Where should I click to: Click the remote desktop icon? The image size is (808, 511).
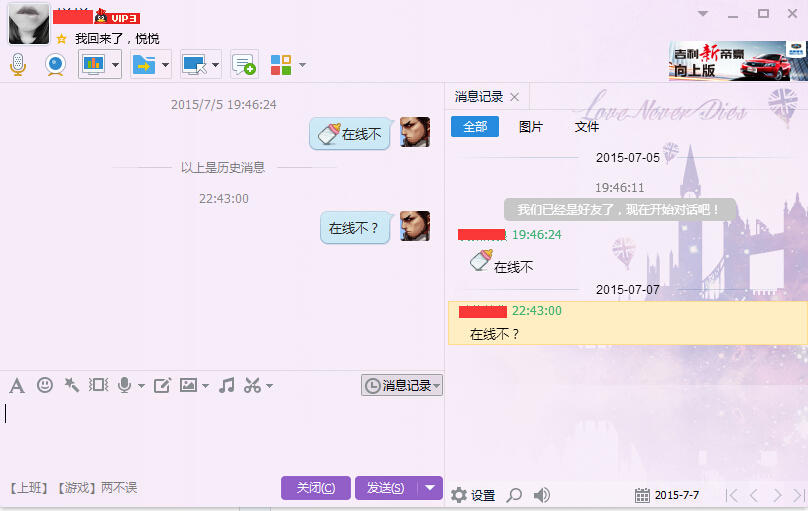194,64
